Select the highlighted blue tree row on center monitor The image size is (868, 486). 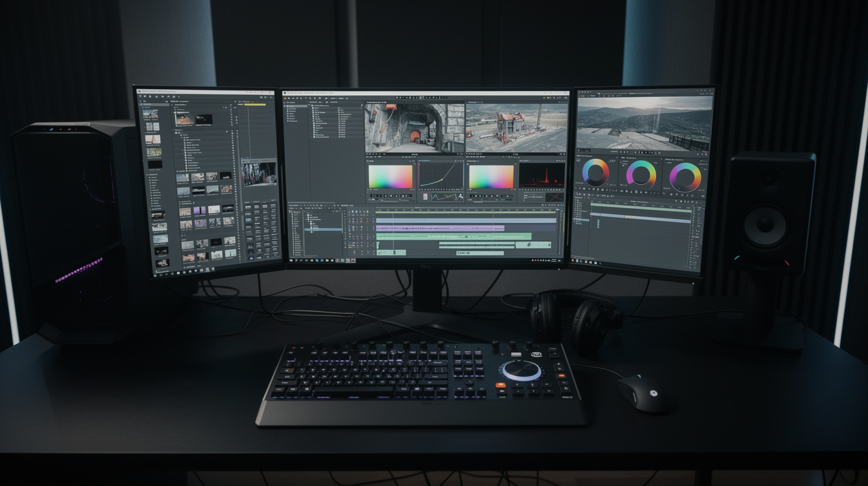tap(324, 229)
